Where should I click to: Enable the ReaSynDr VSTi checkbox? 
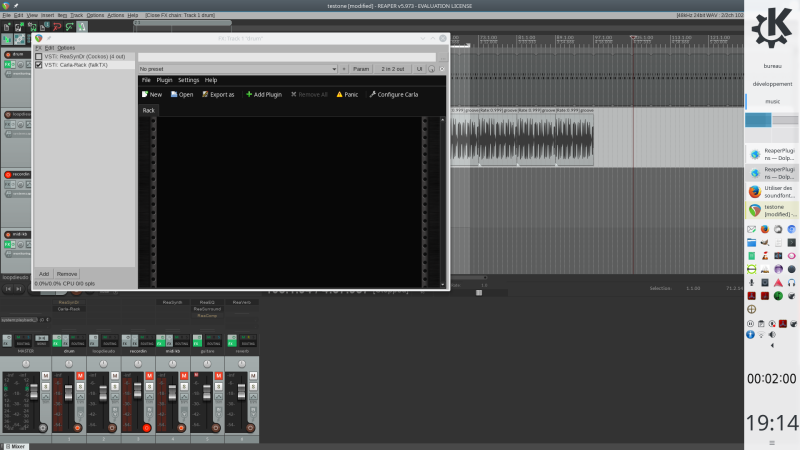pyautogui.click(x=39, y=57)
